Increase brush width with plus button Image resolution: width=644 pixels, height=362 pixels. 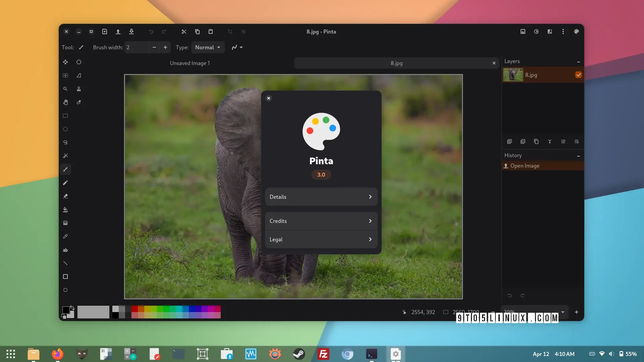click(165, 47)
